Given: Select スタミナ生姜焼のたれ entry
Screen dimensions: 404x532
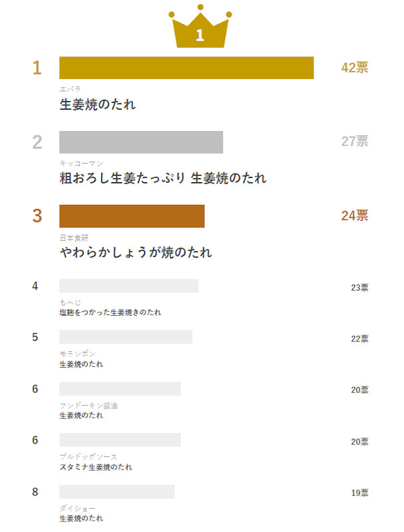Looking at the screenshot, I should click(x=96, y=467).
